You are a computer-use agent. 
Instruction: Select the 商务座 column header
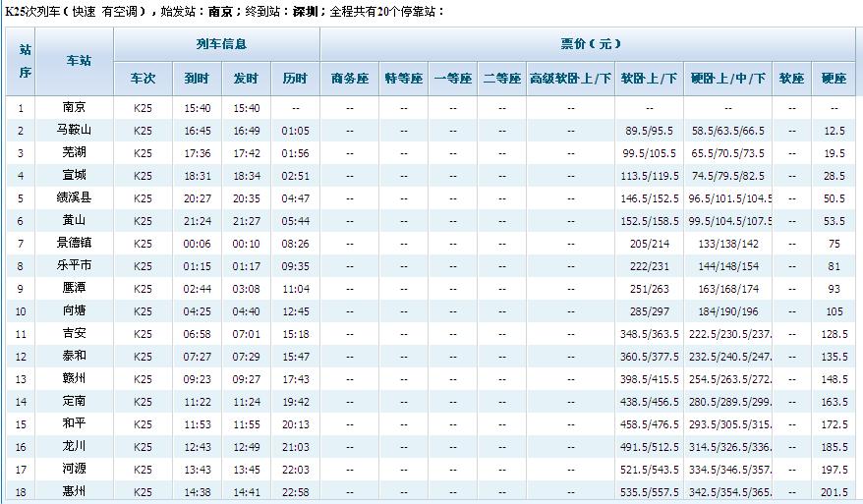tap(350, 79)
